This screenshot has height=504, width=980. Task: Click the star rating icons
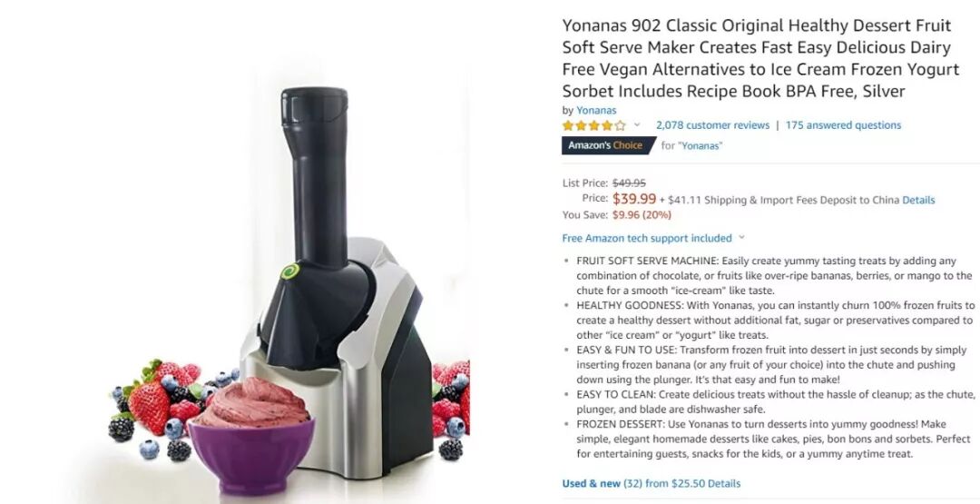click(593, 125)
